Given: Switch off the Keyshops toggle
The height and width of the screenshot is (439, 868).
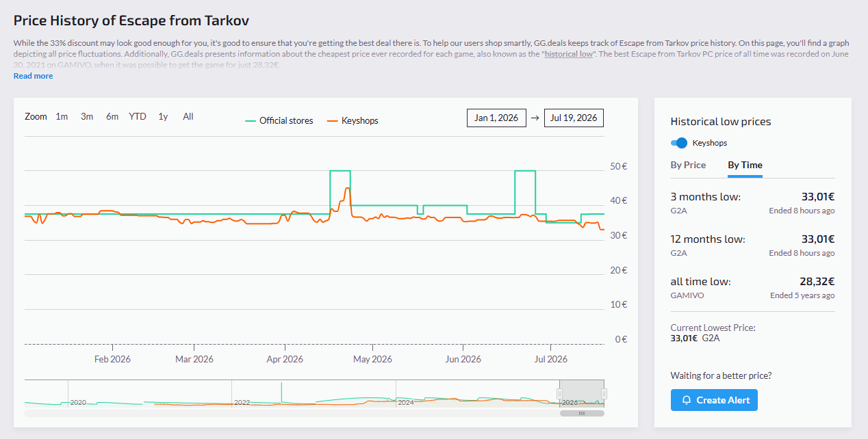Looking at the screenshot, I should tap(679, 143).
